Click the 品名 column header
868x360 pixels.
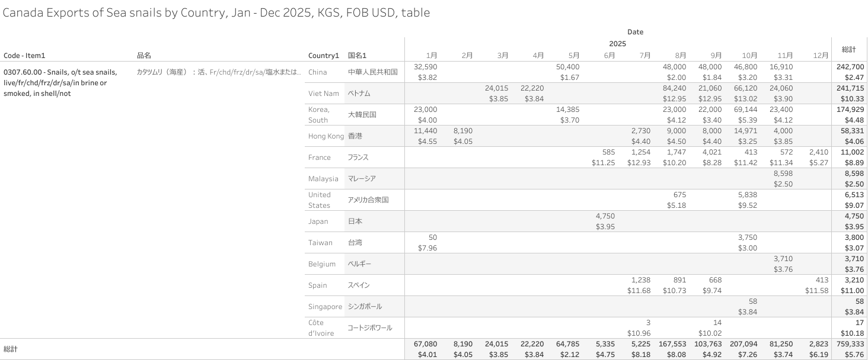pyautogui.click(x=144, y=56)
